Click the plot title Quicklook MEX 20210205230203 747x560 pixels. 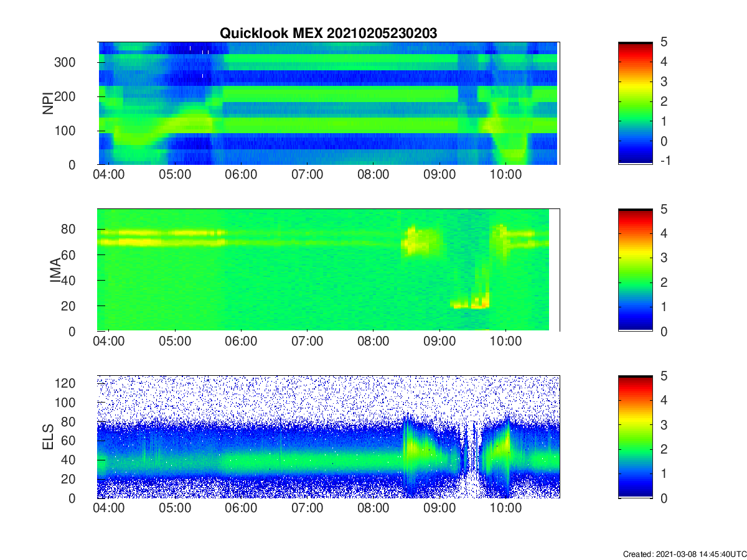pyautogui.click(x=328, y=34)
